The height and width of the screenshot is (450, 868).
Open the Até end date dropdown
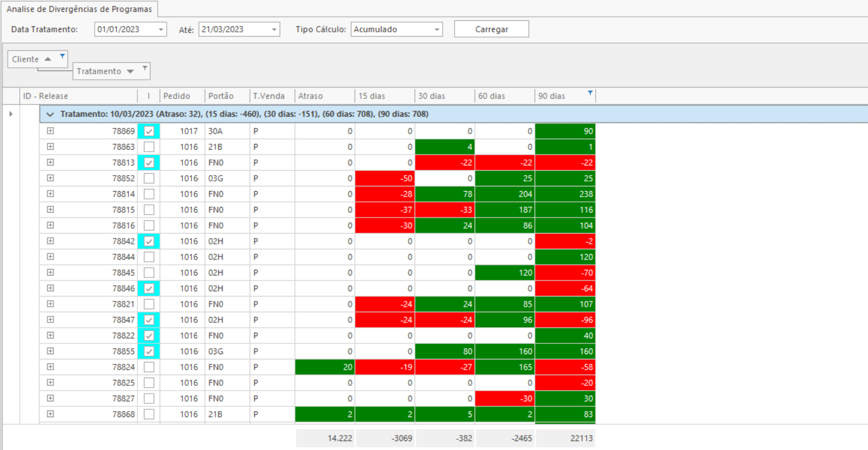pyautogui.click(x=274, y=29)
